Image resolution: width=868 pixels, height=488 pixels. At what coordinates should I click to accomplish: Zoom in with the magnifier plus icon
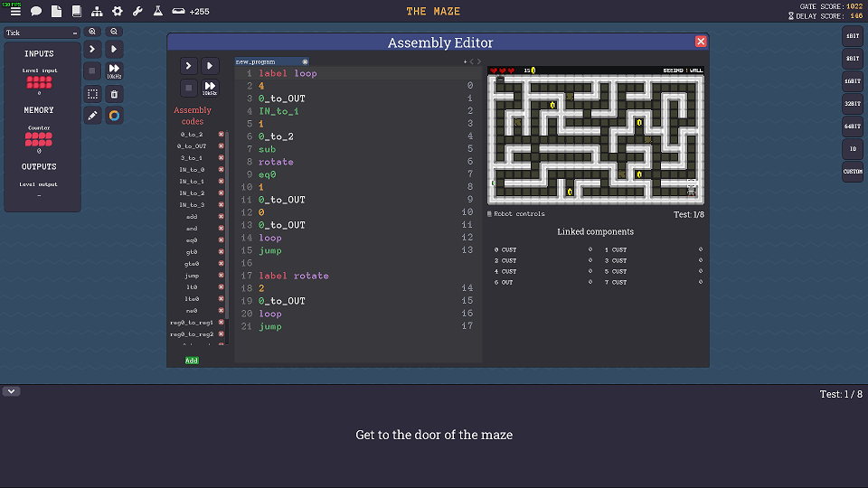pyautogui.click(x=92, y=32)
